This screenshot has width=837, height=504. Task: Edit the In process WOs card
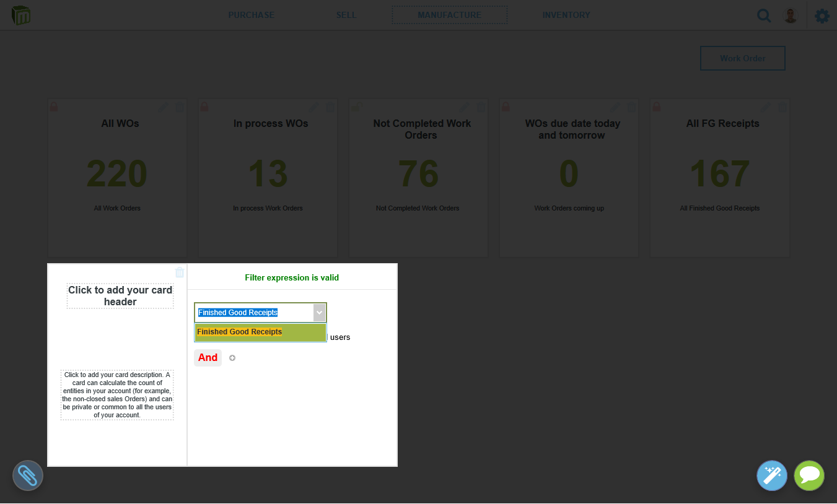coord(314,107)
